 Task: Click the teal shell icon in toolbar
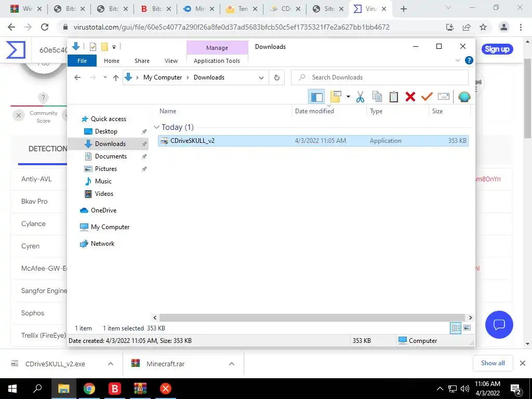pyautogui.click(x=464, y=97)
